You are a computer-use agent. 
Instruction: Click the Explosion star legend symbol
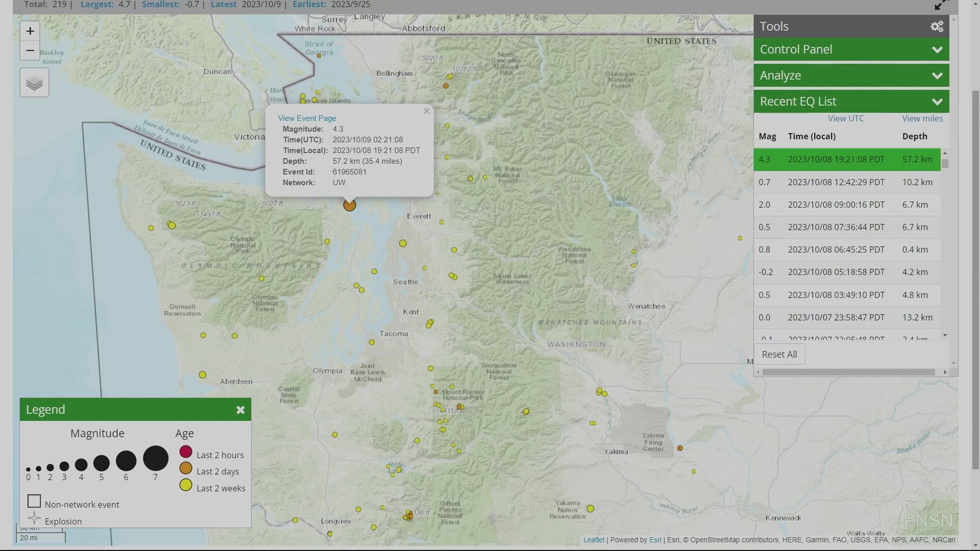(34, 518)
